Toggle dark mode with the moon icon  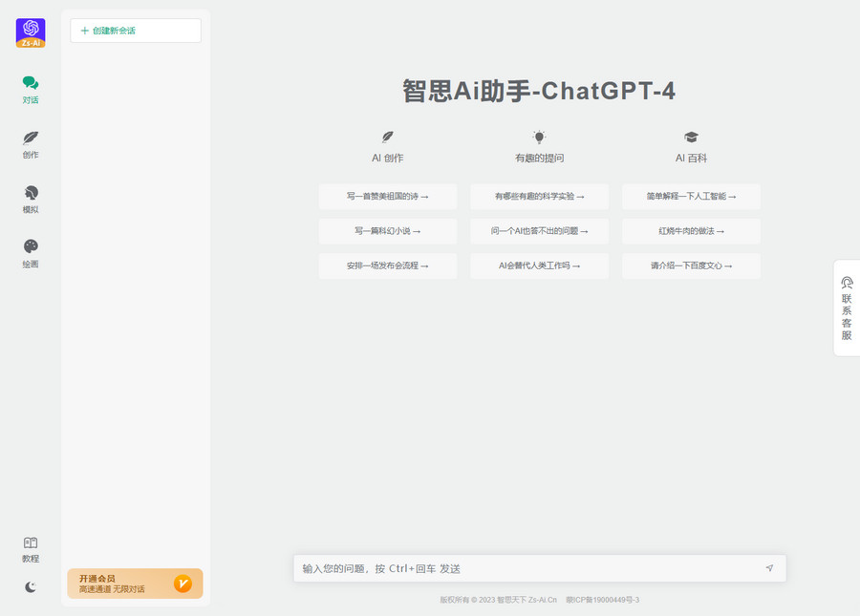coord(30,588)
